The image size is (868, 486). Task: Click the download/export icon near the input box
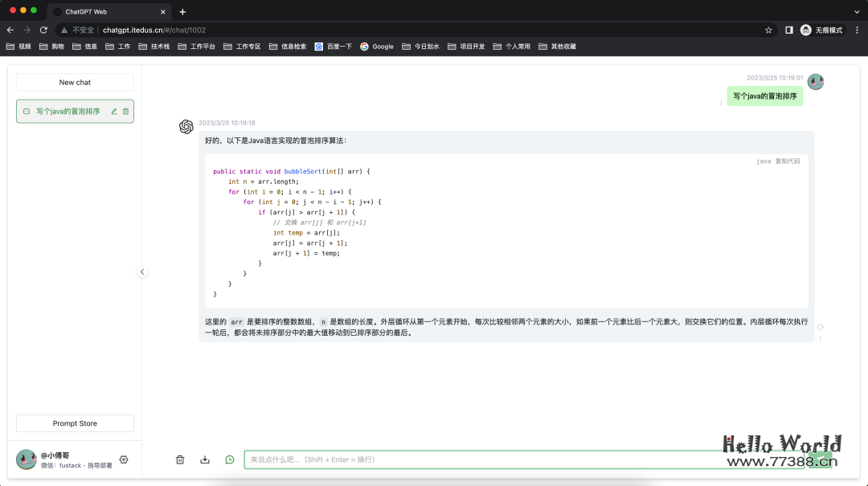pyautogui.click(x=204, y=459)
